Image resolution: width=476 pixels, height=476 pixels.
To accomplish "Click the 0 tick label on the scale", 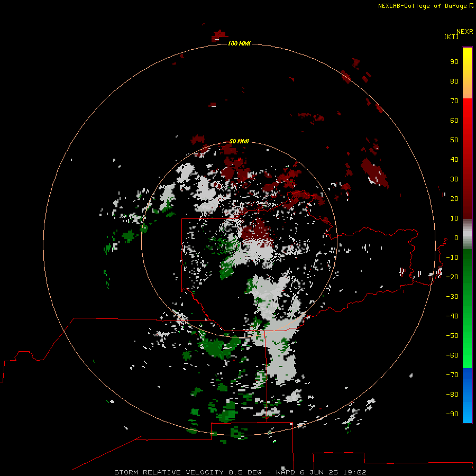I will [456, 237].
